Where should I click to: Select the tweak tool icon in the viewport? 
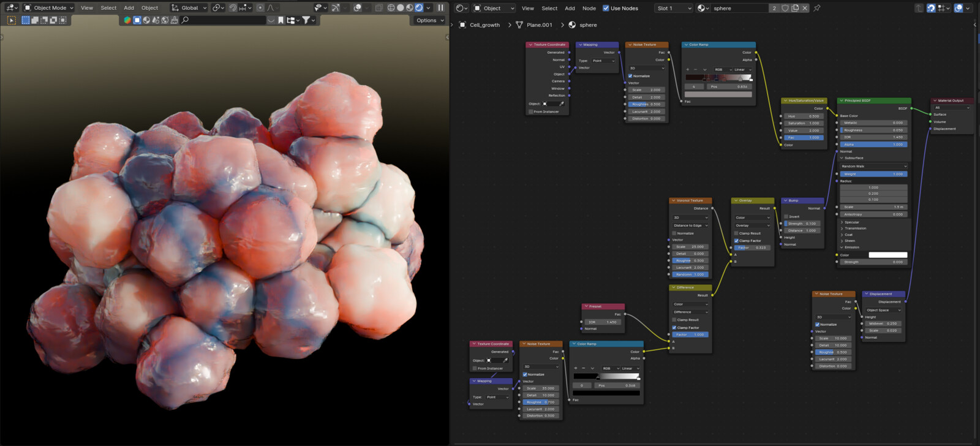click(x=11, y=20)
